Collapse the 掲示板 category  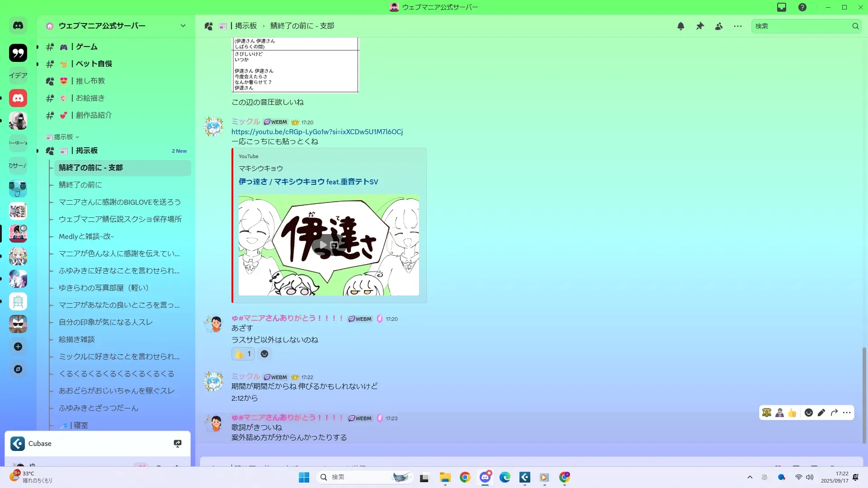pyautogui.click(x=63, y=137)
